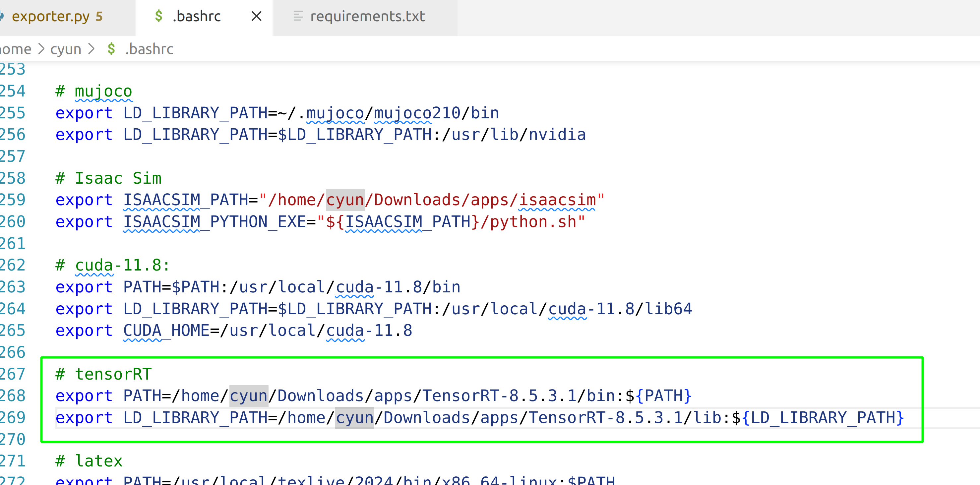Click the tensorRT comment line

(x=113, y=374)
